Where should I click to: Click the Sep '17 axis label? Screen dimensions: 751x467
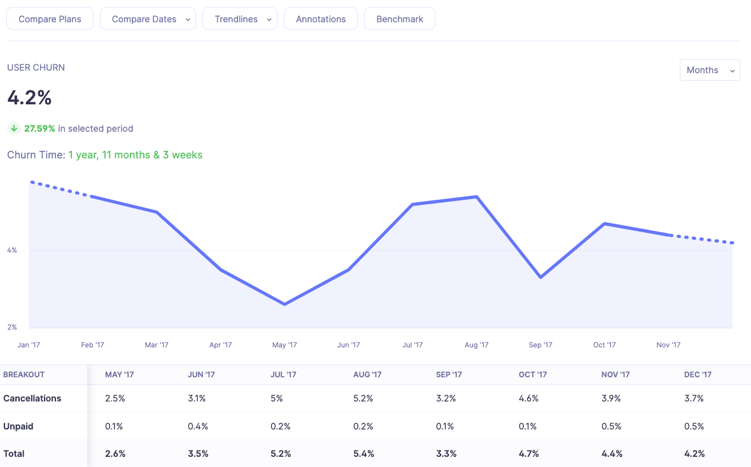tap(540, 345)
